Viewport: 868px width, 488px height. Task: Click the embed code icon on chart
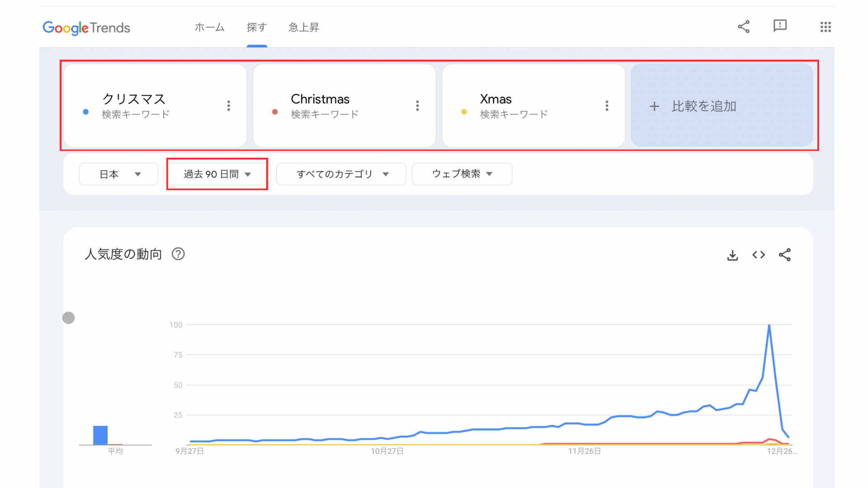759,255
